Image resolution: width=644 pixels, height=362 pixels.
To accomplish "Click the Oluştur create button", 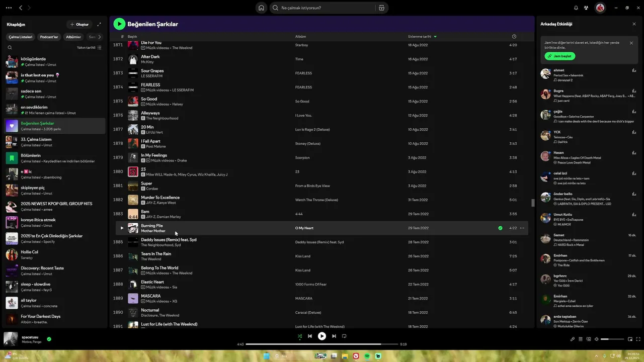I will tap(79, 24).
